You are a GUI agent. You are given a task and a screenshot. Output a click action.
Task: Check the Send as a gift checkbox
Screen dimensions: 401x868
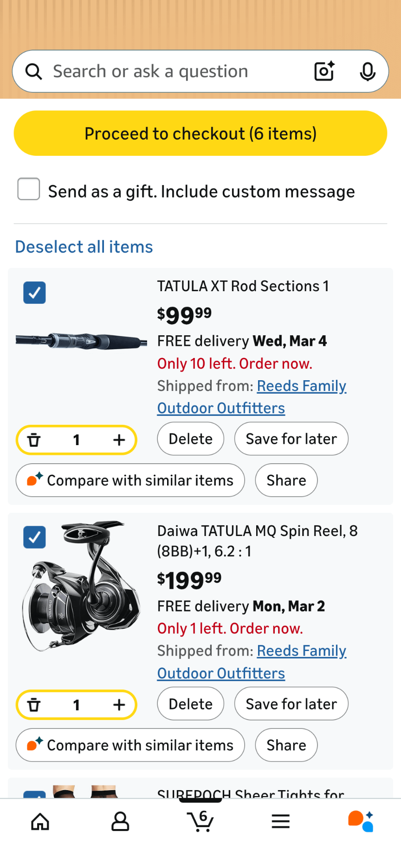click(x=29, y=189)
